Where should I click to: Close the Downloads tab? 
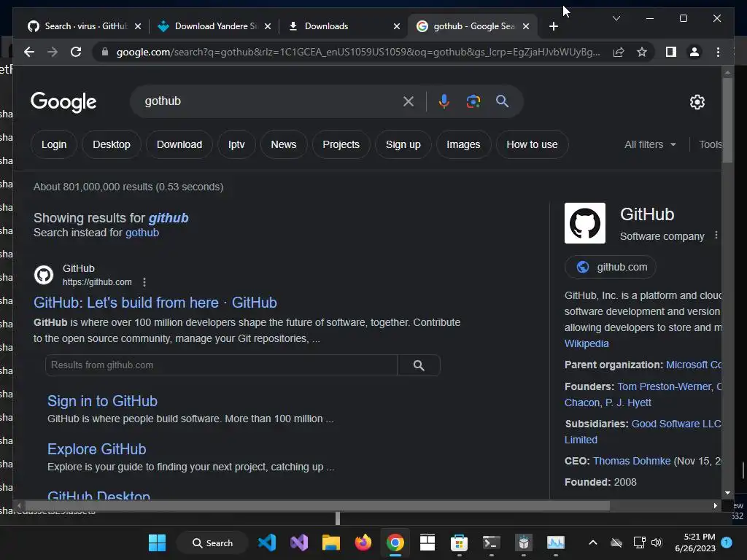point(396,26)
